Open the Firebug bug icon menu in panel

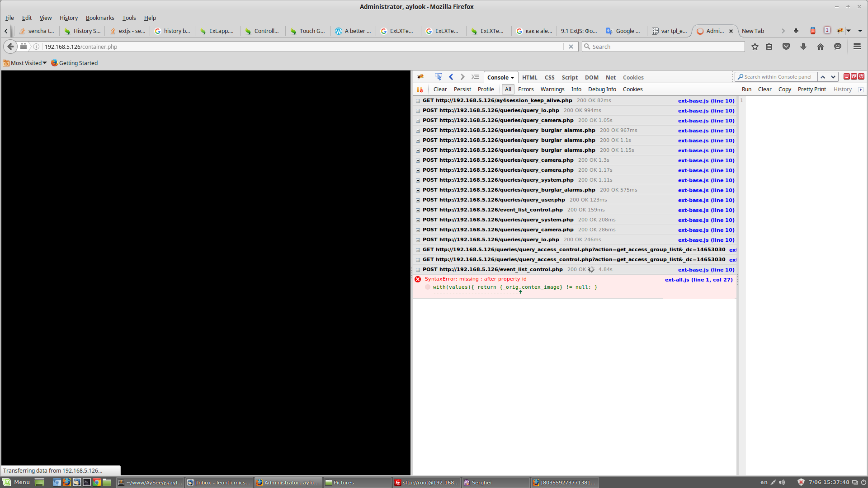click(x=420, y=77)
